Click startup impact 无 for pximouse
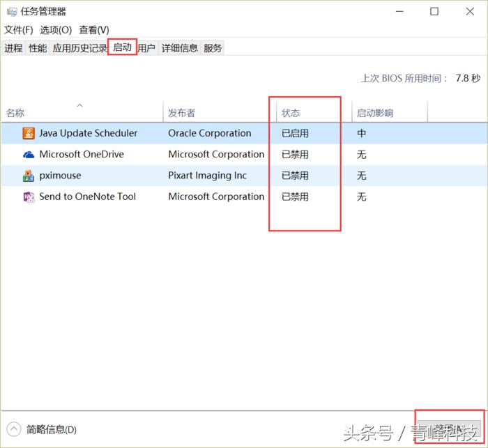This screenshot has width=488, height=448. 361,176
